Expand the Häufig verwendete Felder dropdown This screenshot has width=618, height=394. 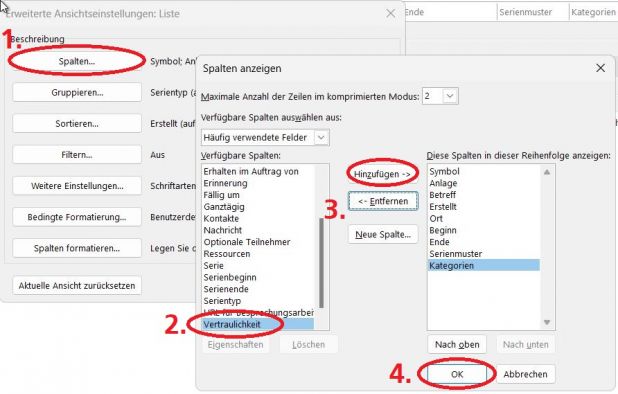click(x=321, y=138)
